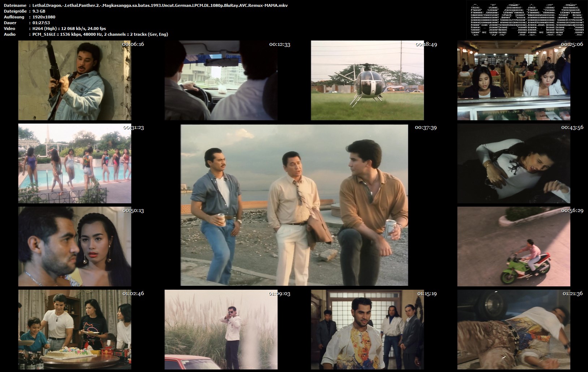Image resolution: width=588 pixels, height=372 pixels.
Task: Click the 00:18:49 timestamp
Action: (426, 44)
